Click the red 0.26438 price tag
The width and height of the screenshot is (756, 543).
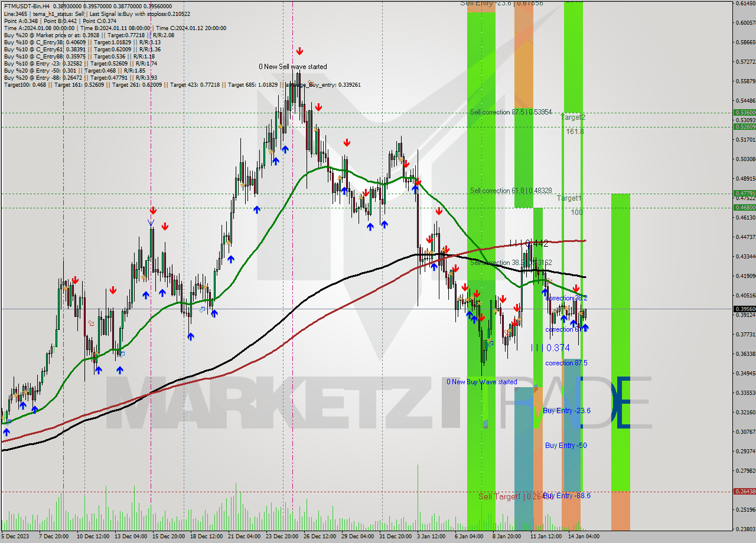(x=744, y=491)
